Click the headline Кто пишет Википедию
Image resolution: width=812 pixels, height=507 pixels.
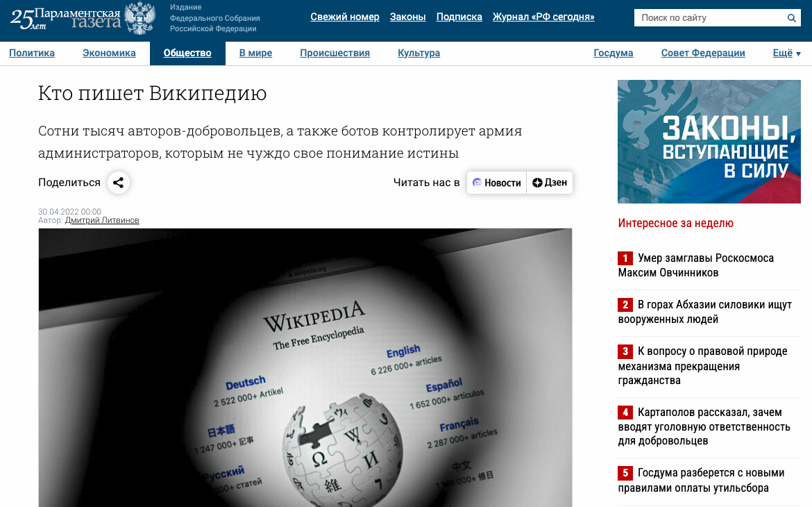coord(152,93)
